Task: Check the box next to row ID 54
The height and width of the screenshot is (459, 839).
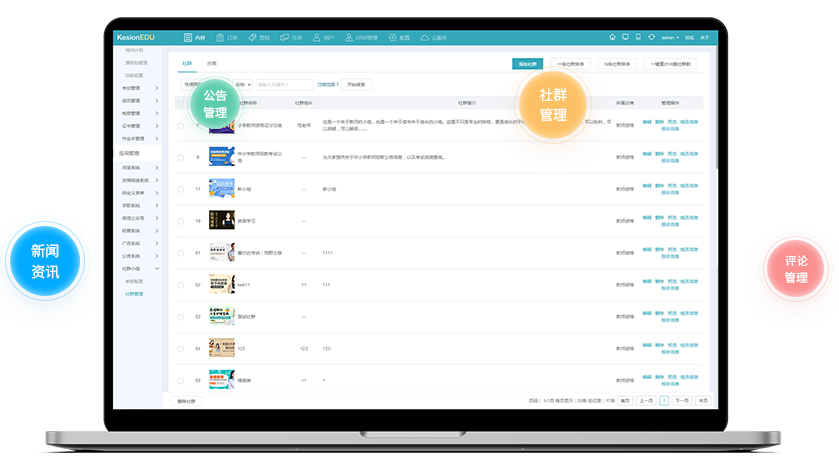Action: click(181, 349)
